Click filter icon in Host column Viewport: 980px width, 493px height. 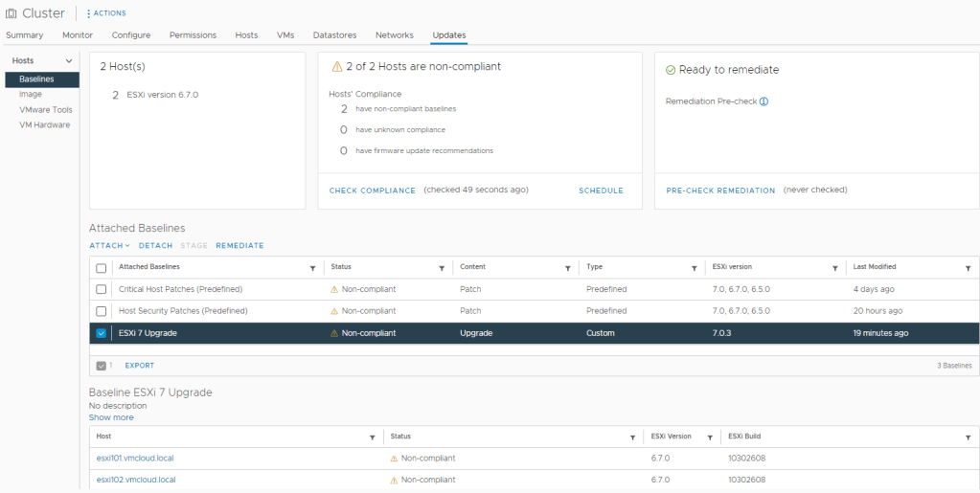[x=373, y=437]
